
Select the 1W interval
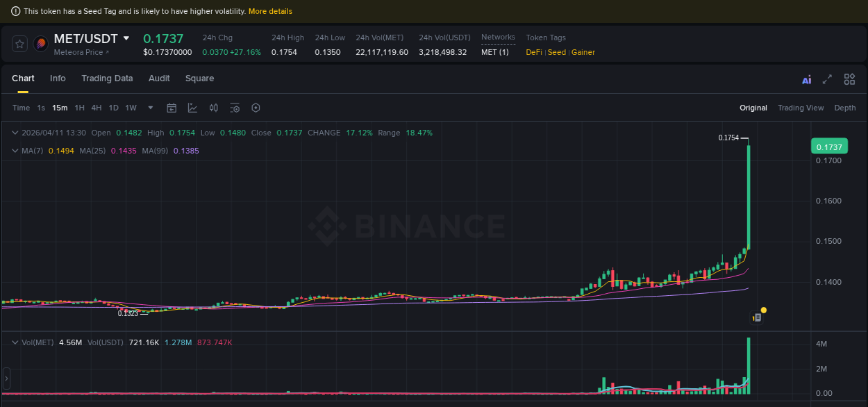click(131, 108)
